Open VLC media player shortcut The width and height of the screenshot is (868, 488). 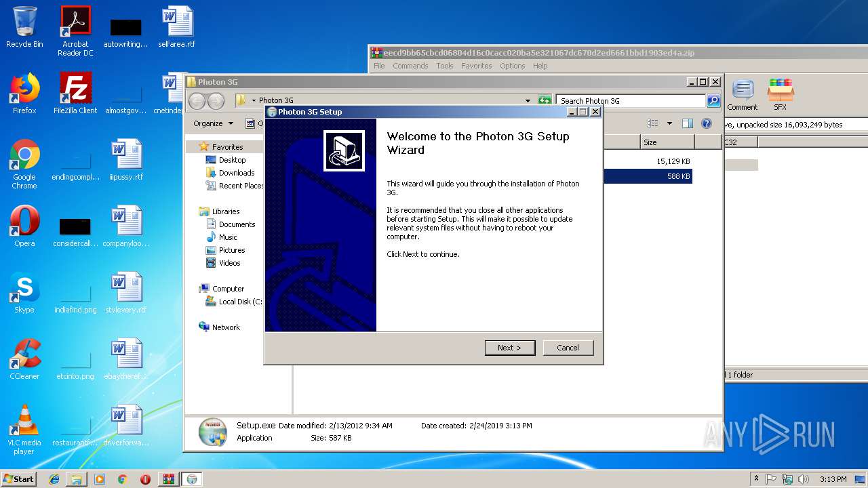pyautogui.click(x=24, y=430)
